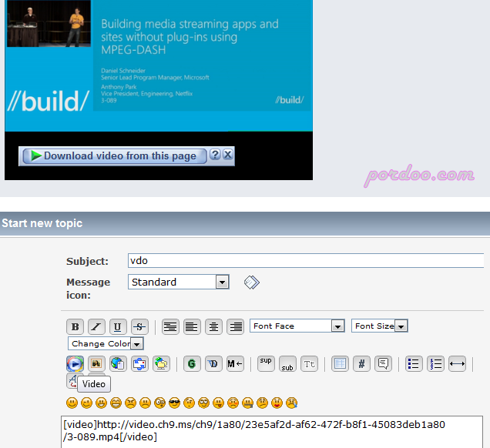
Task: Insert the wink emoticon
Action: (x=86, y=403)
